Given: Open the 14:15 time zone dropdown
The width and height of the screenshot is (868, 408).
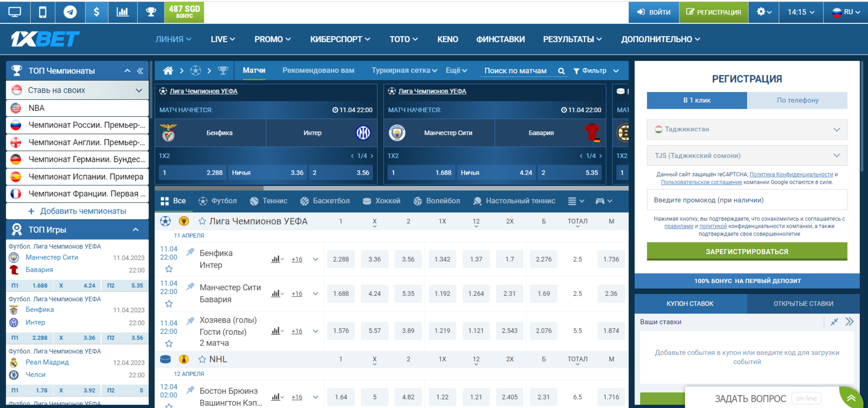Looking at the screenshot, I should 801,12.
